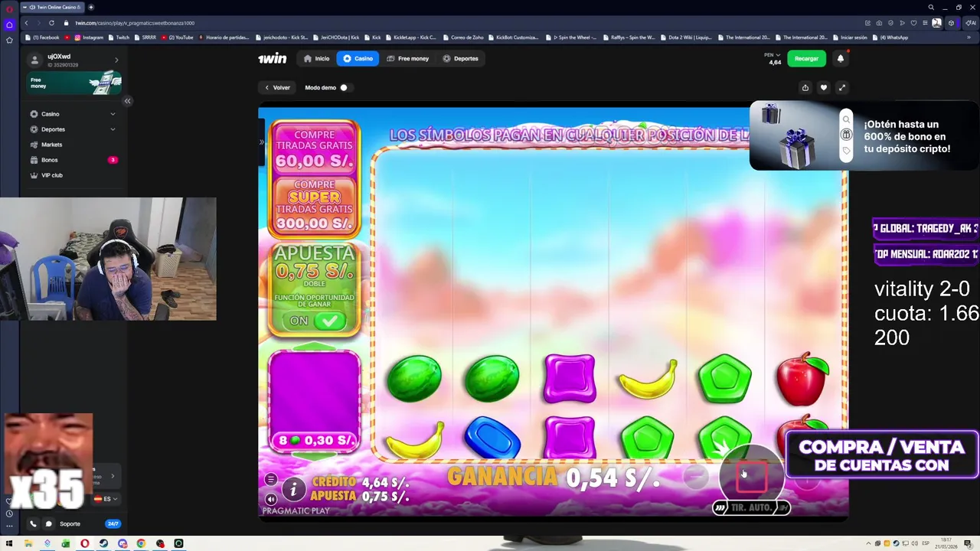This screenshot has height=551, width=980.
Task: Open Google Chrome from taskbar
Action: (141, 543)
